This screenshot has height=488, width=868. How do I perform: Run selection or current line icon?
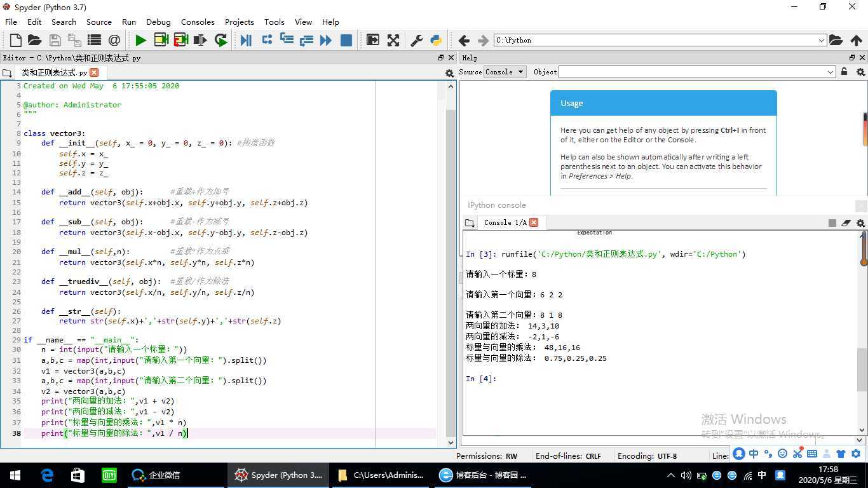coord(200,40)
